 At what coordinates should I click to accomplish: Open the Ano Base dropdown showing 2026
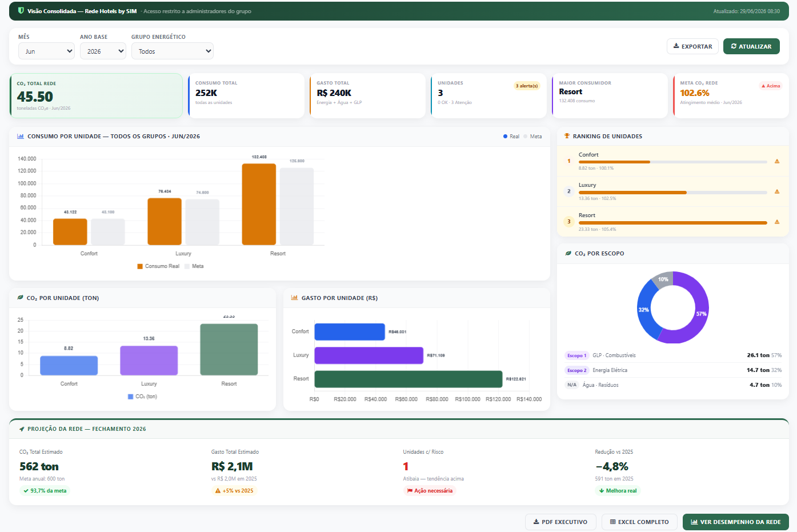103,51
